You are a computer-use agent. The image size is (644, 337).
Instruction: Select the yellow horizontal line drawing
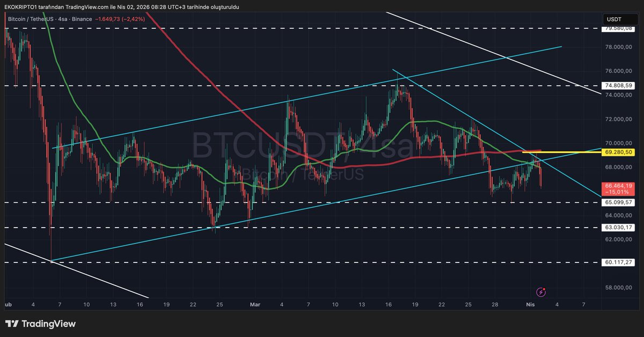click(561, 152)
